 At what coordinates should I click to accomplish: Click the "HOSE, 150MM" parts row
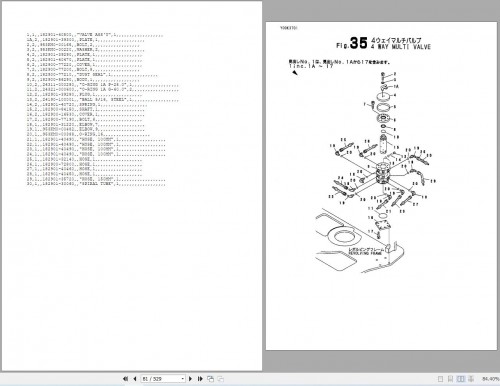(96, 179)
